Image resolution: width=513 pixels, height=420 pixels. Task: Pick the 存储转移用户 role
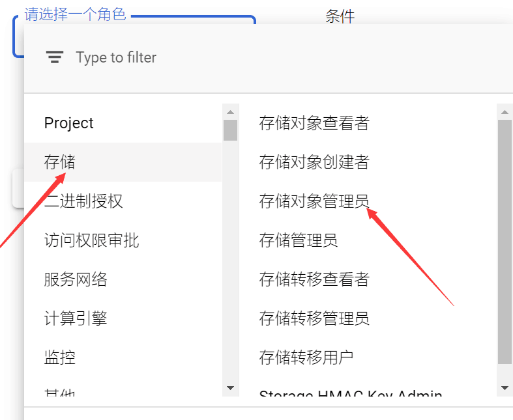point(306,357)
